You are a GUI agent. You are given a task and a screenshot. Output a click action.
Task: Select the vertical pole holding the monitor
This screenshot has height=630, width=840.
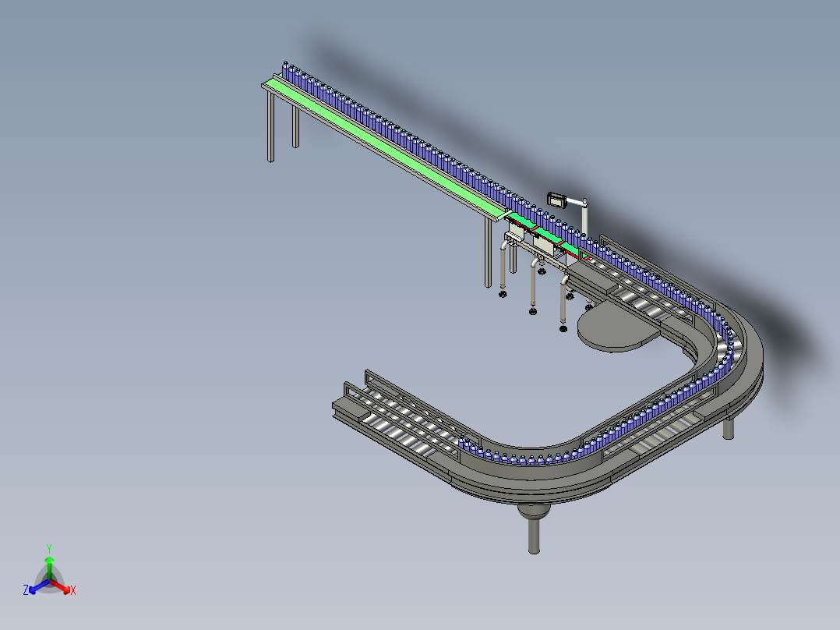click(x=584, y=219)
